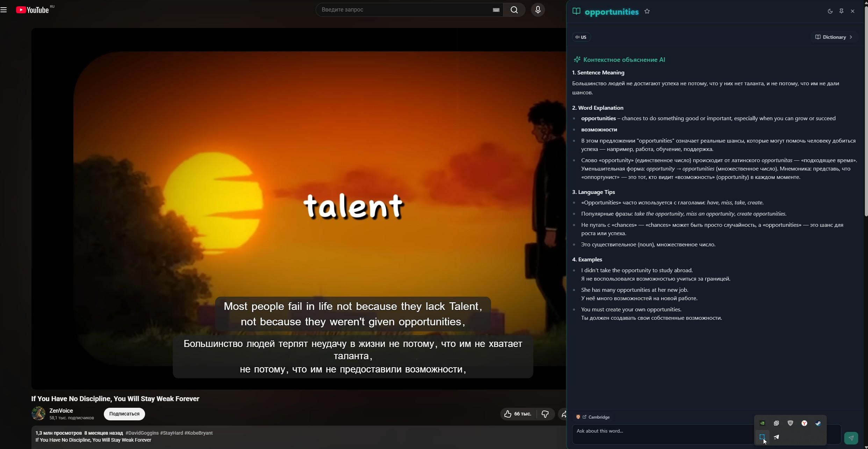The height and width of the screenshot is (449, 868).
Task: Start voice search with microphone
Action: [538, 10]
